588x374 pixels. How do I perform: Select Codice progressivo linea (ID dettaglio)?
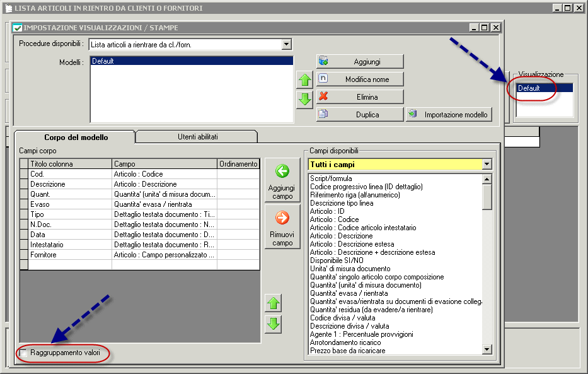coord(366,187)
